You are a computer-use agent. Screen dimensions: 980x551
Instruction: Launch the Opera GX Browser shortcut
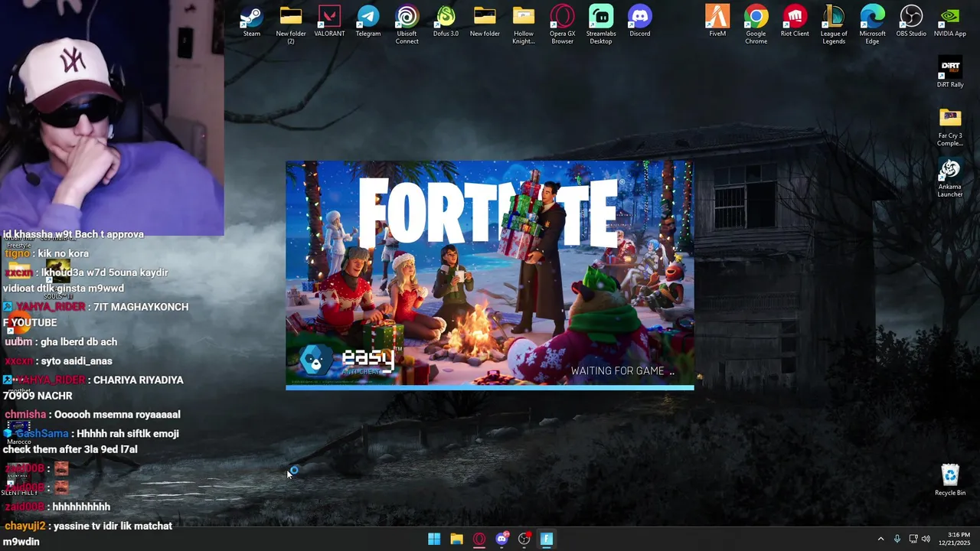tap(562, 25)
